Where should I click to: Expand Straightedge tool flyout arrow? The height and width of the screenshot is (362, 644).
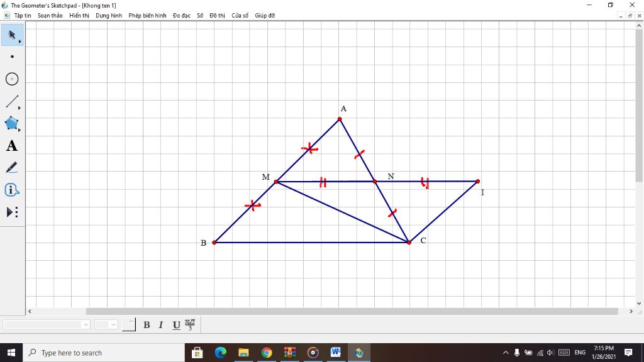(x=19, y=108)
